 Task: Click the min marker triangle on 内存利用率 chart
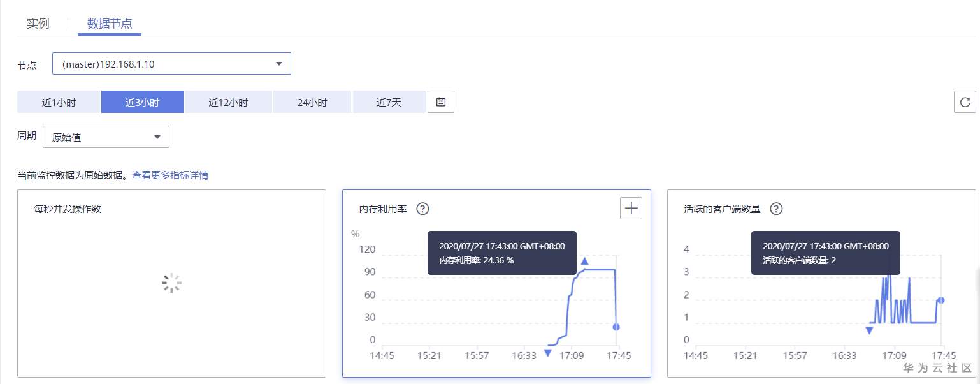click(547, 353)
